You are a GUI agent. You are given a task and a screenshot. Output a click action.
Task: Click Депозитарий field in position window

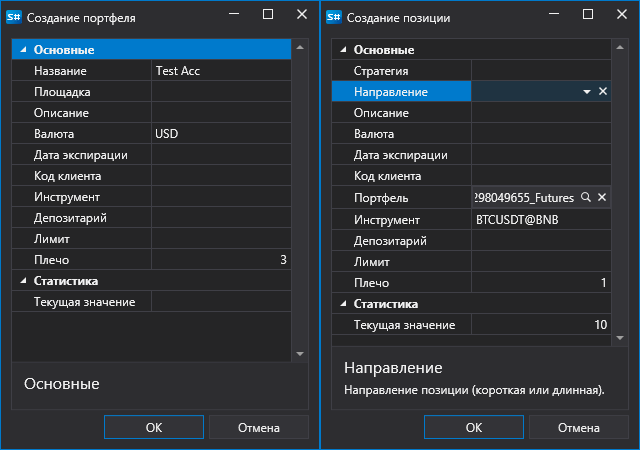click(541, 241)
